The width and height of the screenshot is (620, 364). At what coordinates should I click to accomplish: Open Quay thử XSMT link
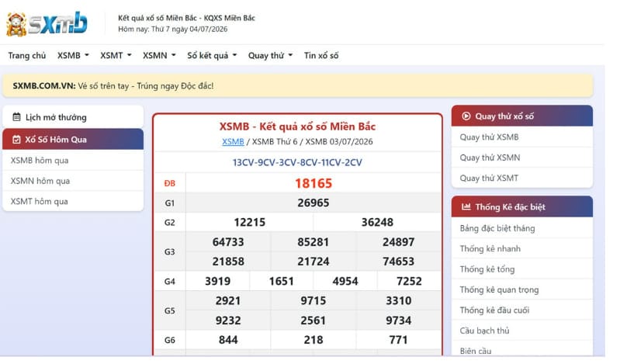point(489,178)
